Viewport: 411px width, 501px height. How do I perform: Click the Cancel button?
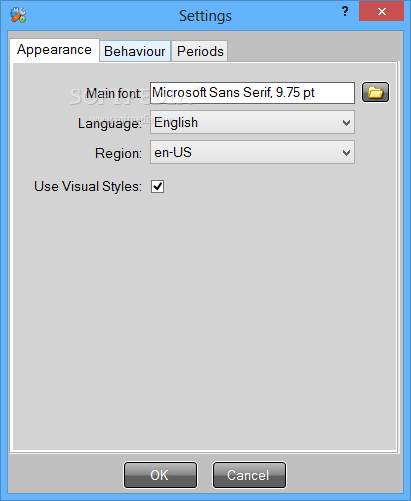coord(249,475)
